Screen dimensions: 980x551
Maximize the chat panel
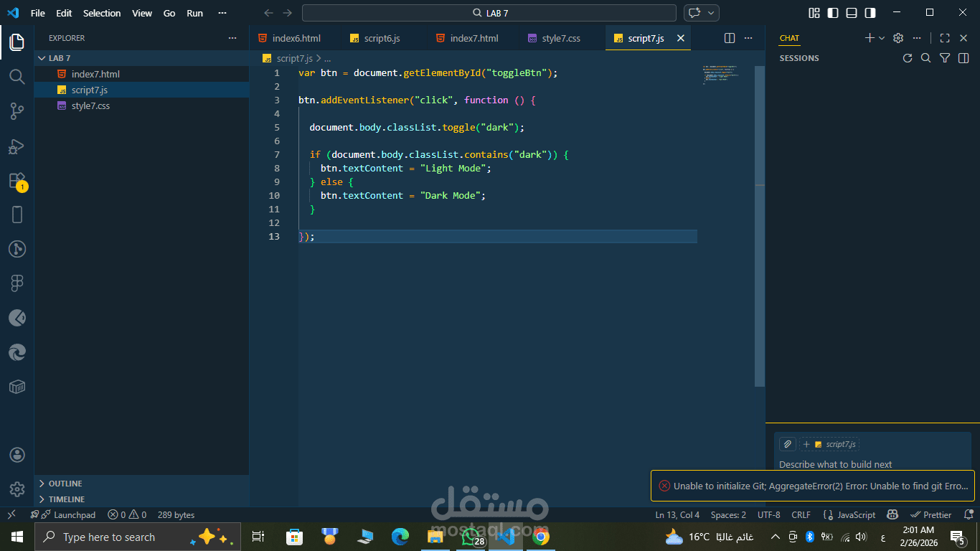(945, 38)
